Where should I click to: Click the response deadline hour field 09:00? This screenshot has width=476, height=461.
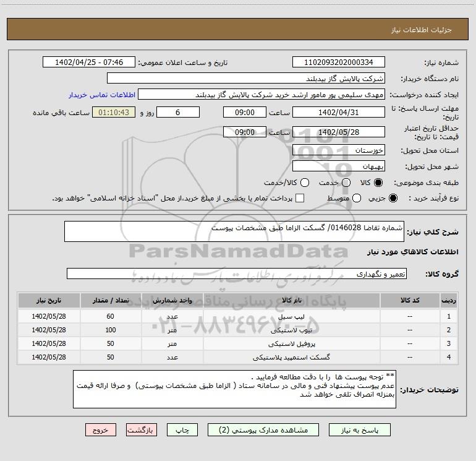pyautogui.click(x=245, y=112)
